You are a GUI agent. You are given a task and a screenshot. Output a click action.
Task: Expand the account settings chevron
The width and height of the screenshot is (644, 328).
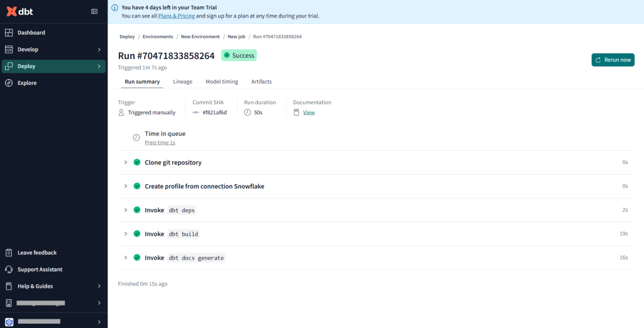[99, 303]
